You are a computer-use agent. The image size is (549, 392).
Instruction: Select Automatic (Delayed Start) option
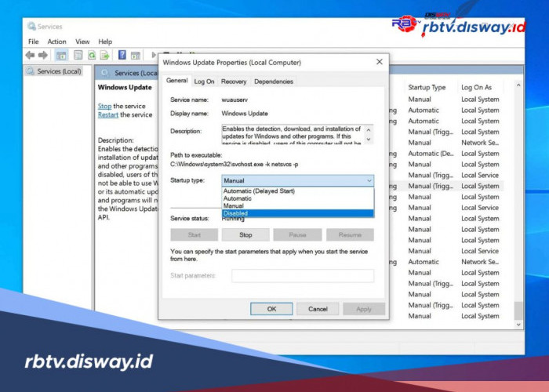pos(259,191)
